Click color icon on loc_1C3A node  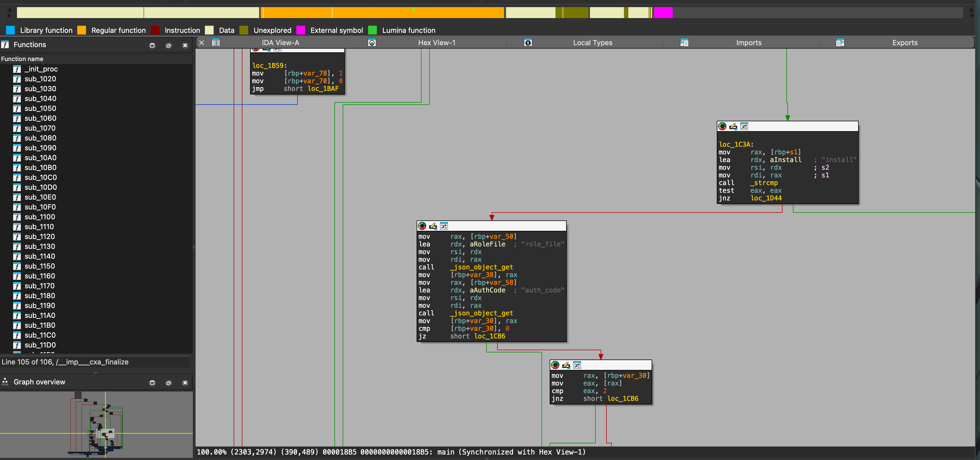coord(722,126)
